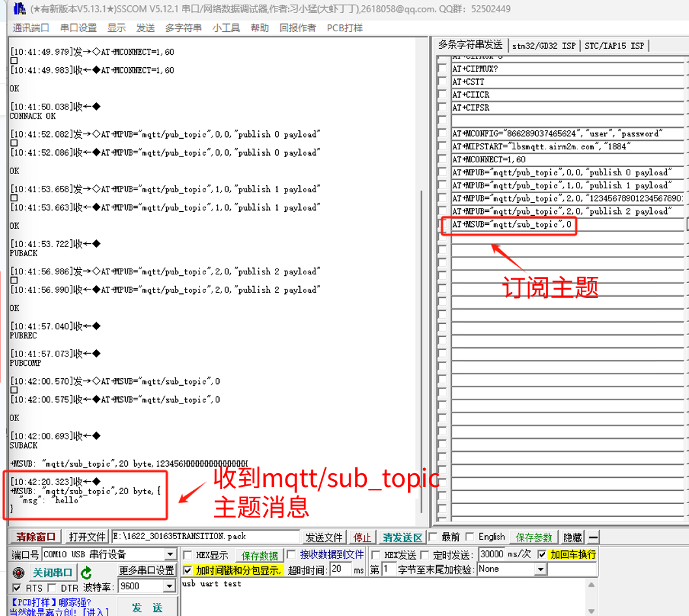The height and width of the screenshot is (616, 689).
Task: Check the English language checkbox
Action: [x=470, y=536]
